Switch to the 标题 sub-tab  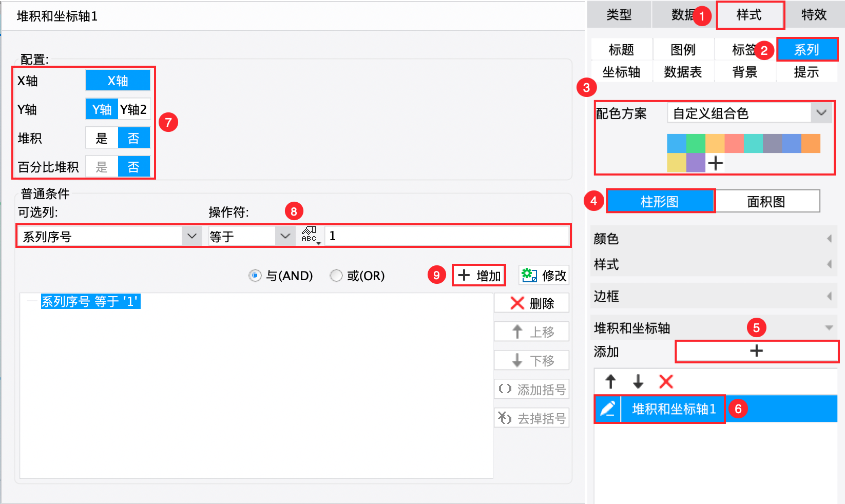[622, 49]
